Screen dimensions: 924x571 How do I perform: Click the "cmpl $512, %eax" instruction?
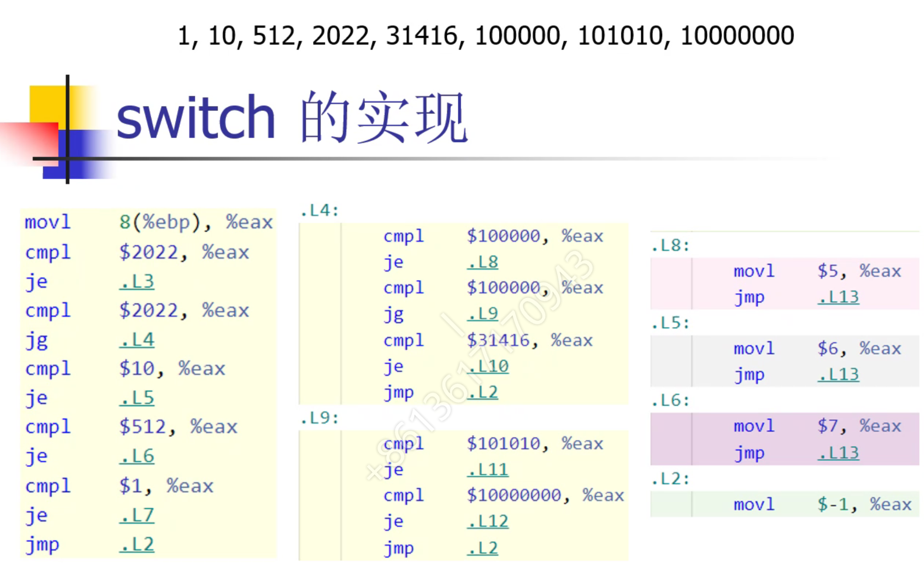tap(131, 427)
